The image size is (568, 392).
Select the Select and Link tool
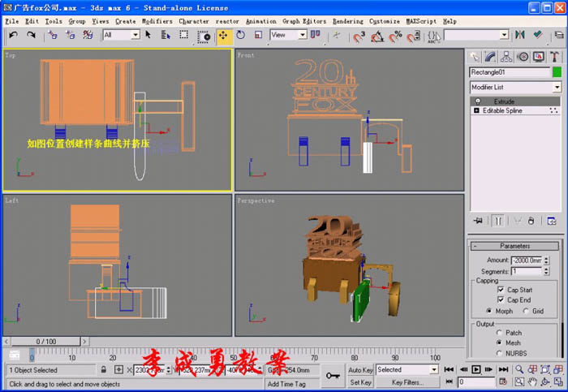point(53,35)
